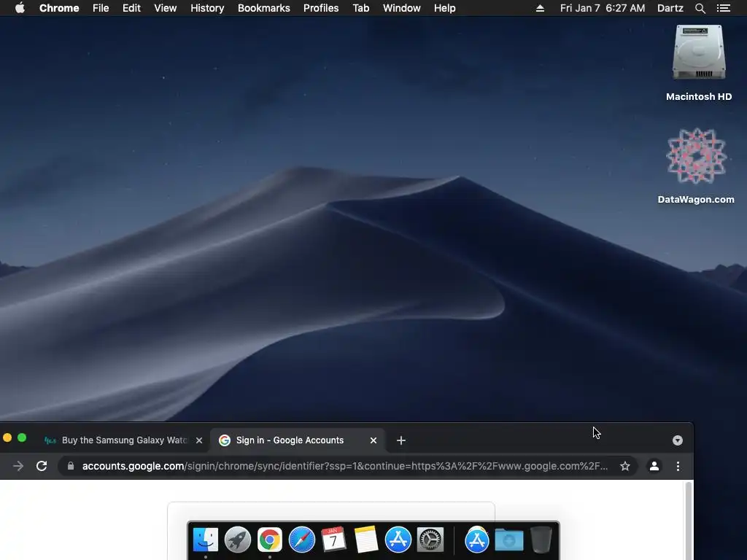Click the eject icon in menu bar
This screenshot has width=747, height=560.
[x=540, y=8]
